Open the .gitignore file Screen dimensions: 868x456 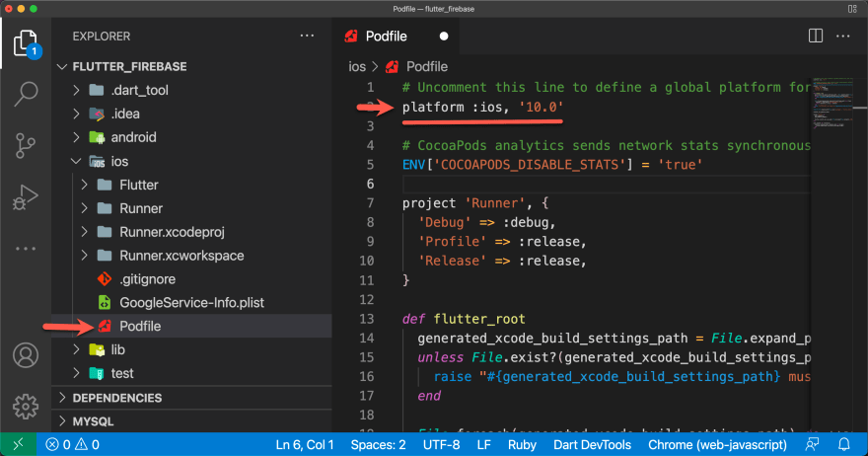pos(147,279)
